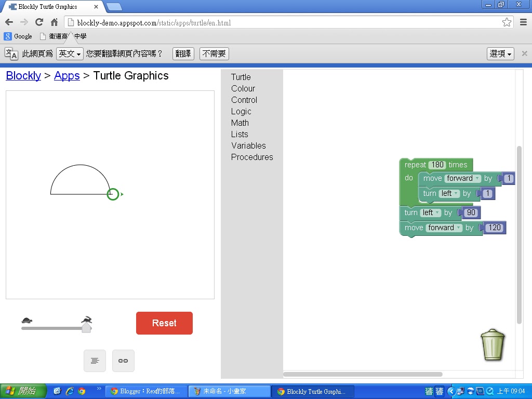Go to browser Home icon
The height and width of the screenshot is (399, 532).
pyautogui.click(x=54, y=22)
